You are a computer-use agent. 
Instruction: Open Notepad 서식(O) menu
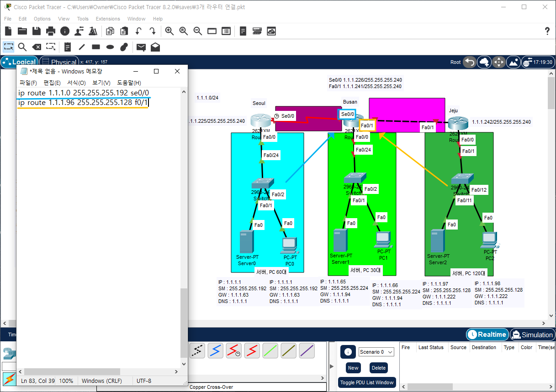[76, 83]
